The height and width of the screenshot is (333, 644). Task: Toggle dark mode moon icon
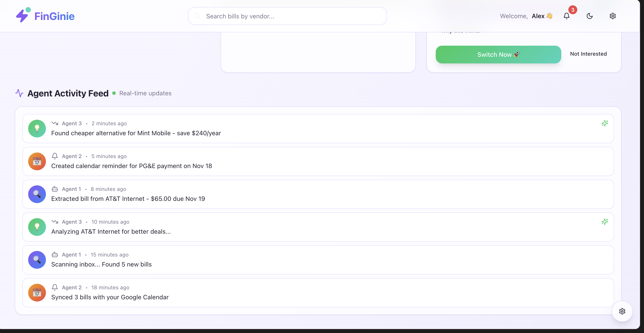[589, 16]
